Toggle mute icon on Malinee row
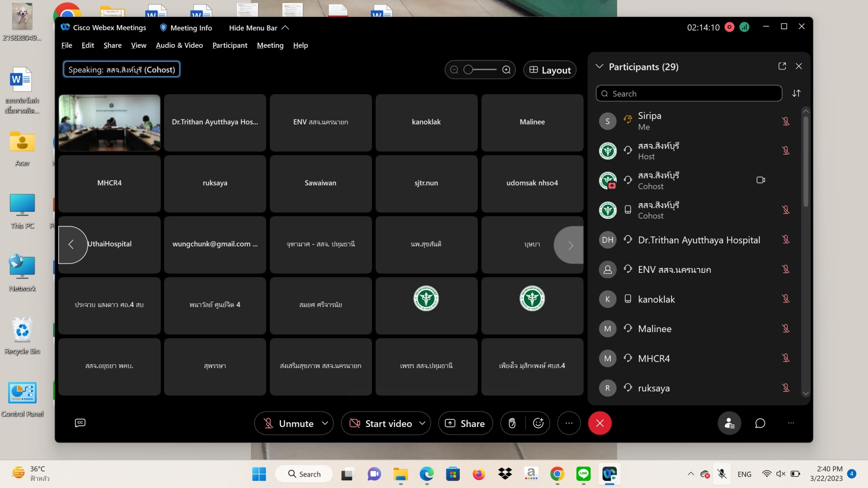This screenshot has height=488, width=868. pyautogui.click(x=785, y=328)
